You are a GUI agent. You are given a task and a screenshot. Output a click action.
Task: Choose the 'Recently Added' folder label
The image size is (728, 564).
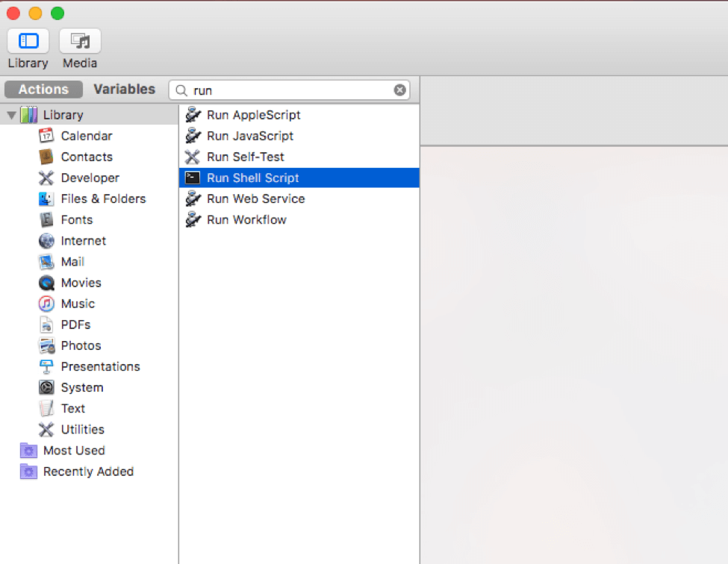88,471
